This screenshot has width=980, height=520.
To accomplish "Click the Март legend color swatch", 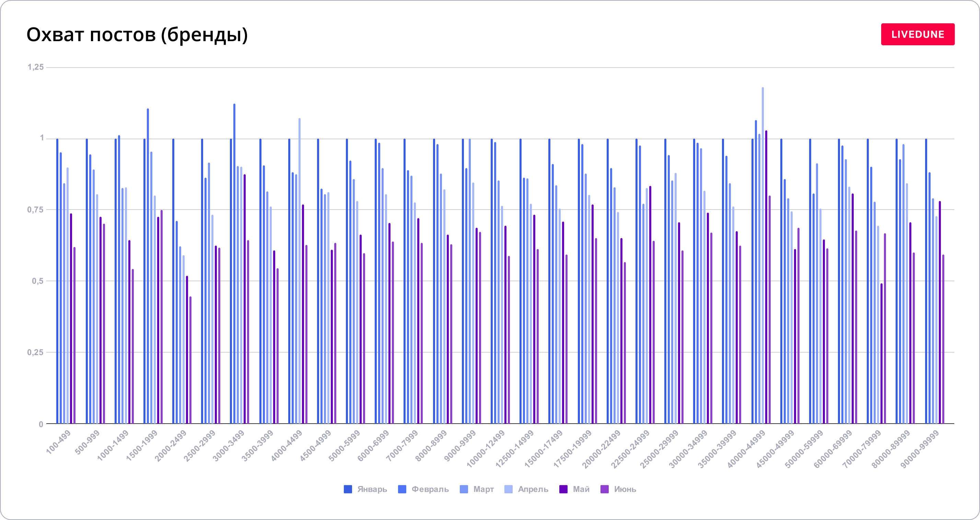I will click(464, 489).
